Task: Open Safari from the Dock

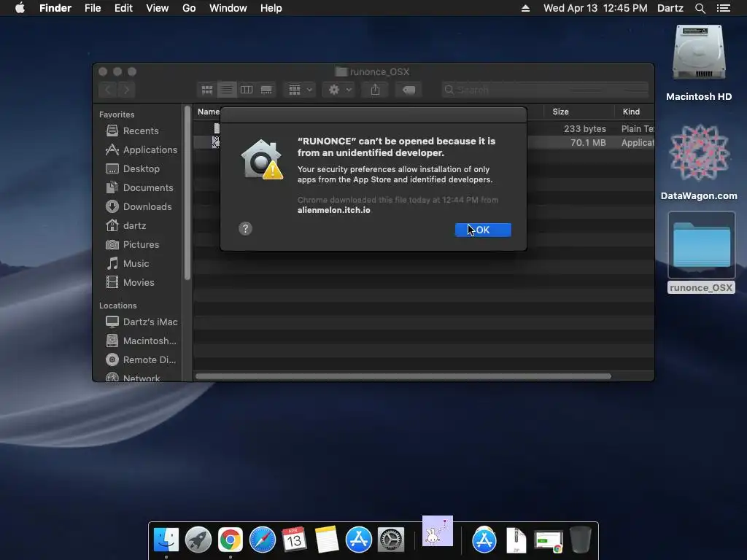Action: (263, 540)
